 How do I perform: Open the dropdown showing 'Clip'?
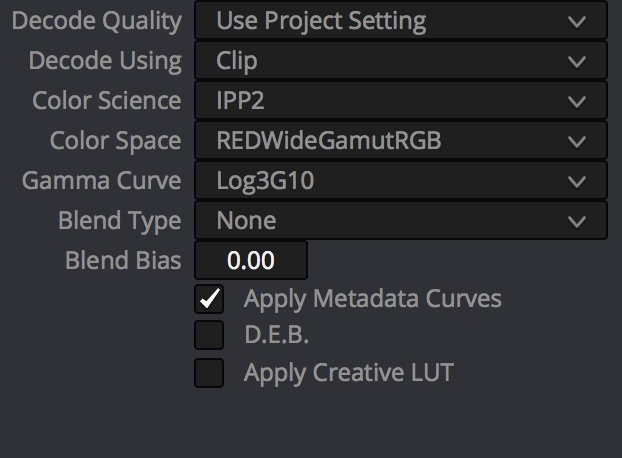400,61
